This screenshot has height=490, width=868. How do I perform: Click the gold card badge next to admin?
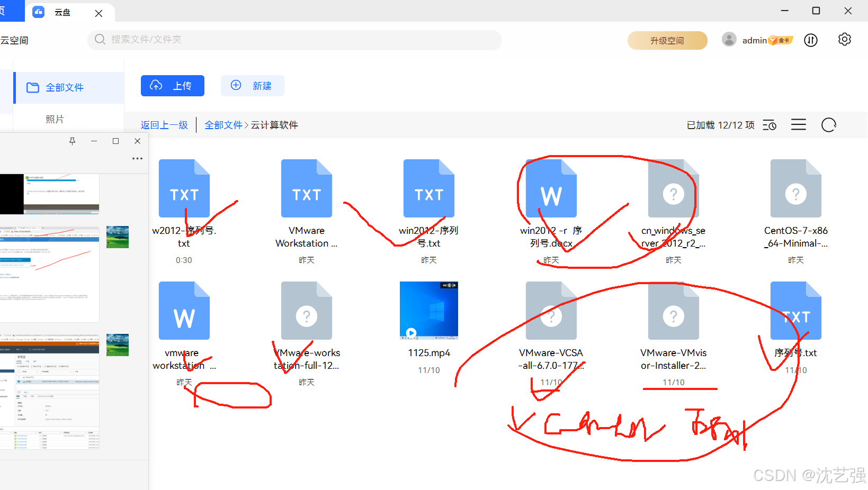click(781, 40)
